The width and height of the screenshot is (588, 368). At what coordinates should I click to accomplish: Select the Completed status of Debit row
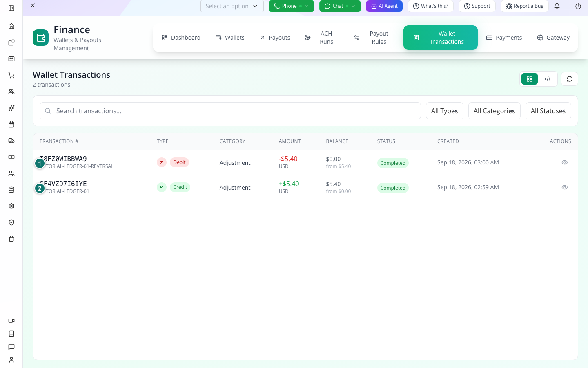pyautogui.click(x=393, y=163)
